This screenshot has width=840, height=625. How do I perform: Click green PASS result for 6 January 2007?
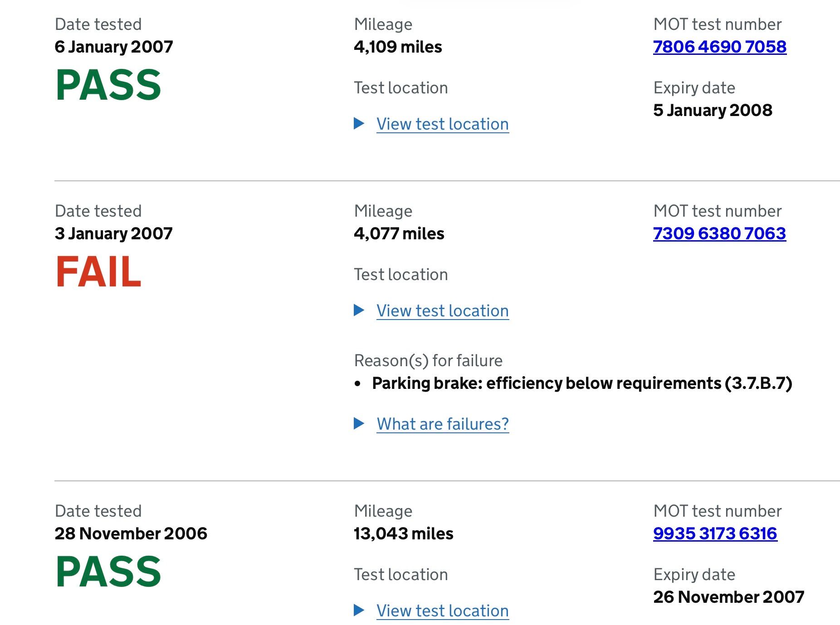click(x=108, y=85)
